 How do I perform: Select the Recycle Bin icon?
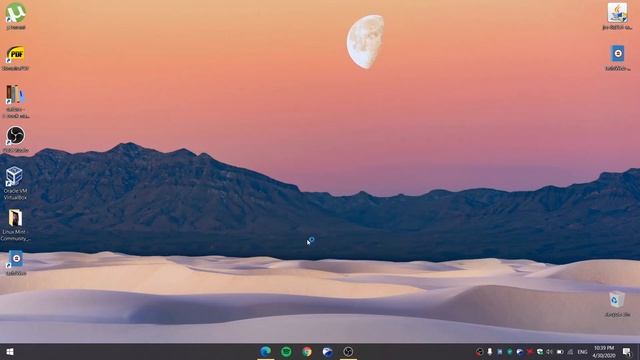click(x=617, y=304)
